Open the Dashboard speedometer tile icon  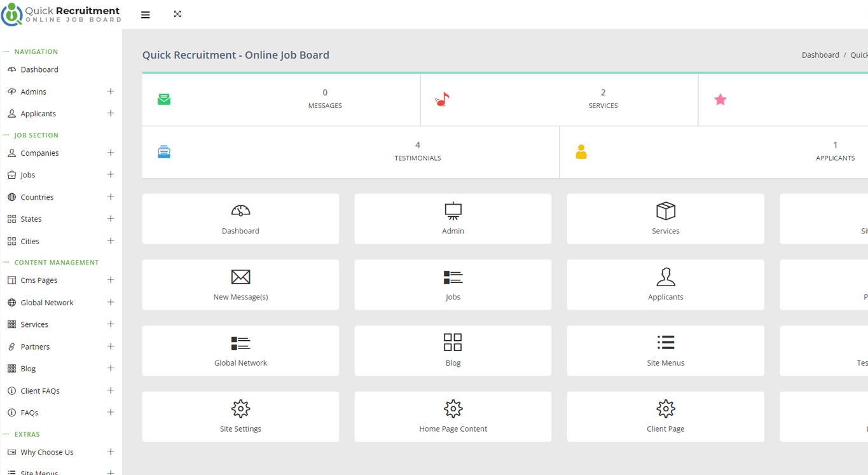pos(240,210)
